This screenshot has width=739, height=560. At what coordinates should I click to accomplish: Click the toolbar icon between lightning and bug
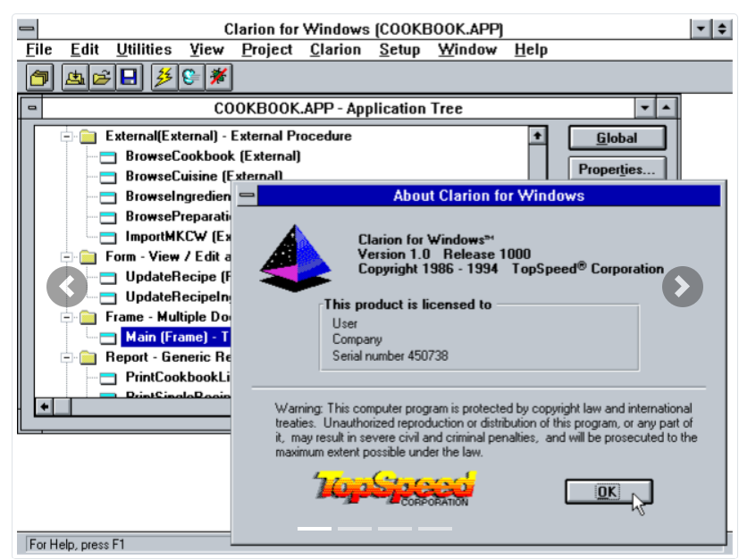pyautogui.click(x=191, y=77)
